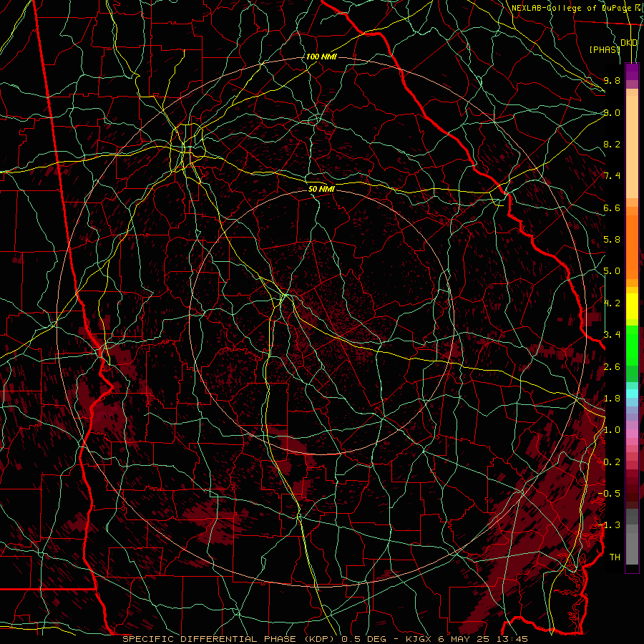This screenshot has height=644, width=644.
Task: Click the "6 MAY 25" date text
Action: click(x=463, y=639)
